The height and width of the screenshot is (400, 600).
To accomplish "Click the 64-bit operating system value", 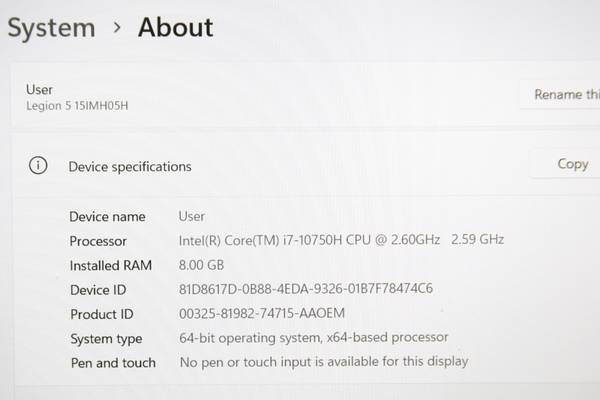I will pyautogui.click(x=313, y=338).
